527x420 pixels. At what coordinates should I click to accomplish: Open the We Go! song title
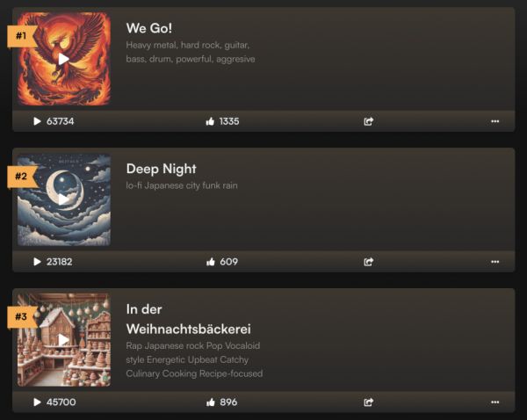(149, 28)
